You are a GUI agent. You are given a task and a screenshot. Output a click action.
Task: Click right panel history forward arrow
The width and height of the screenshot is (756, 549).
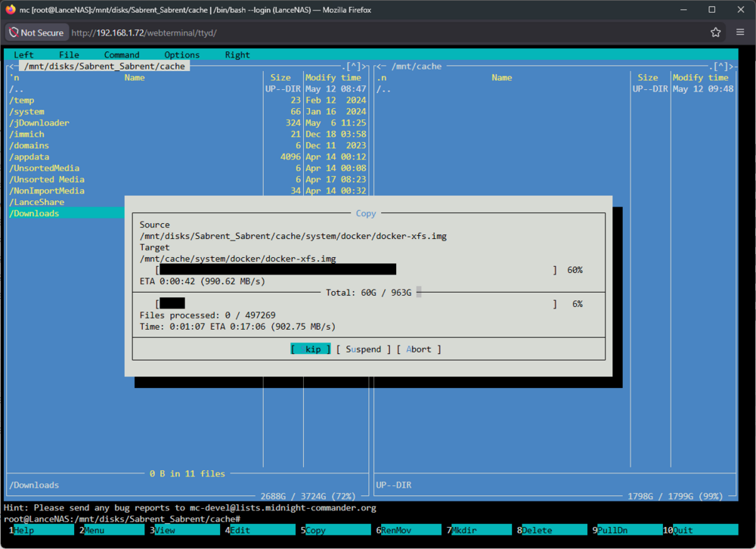tap(731, 67)
